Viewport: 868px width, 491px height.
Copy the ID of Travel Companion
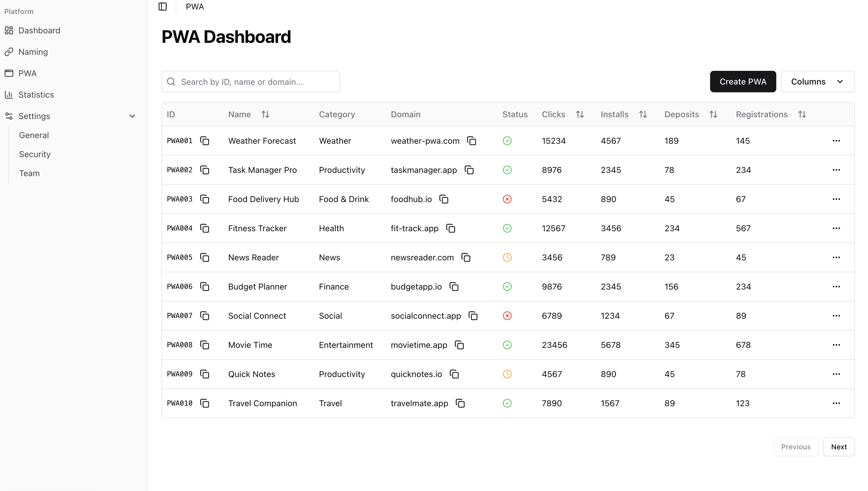pos(206,403)
